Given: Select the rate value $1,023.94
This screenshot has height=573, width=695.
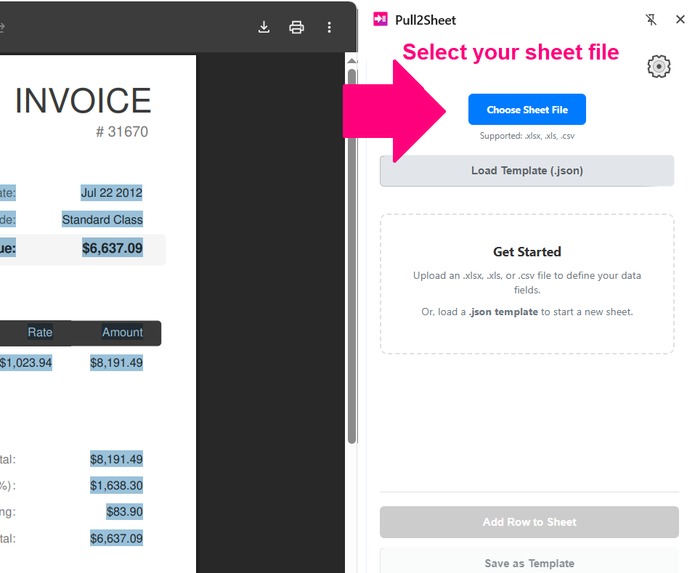Looking at the screenshot, I should point(26,363).
